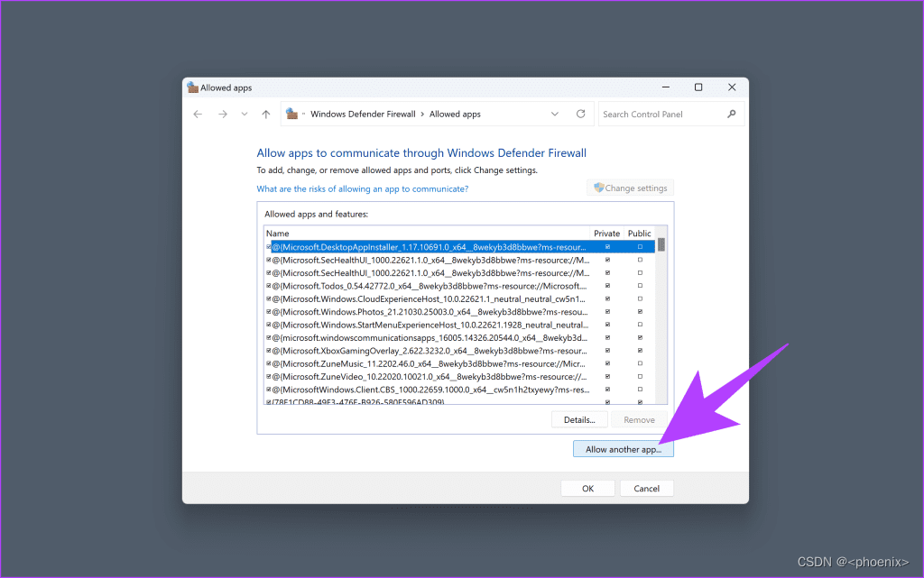Image resolution: width=924 pixels, height=578 pixels.
Task: Select the MicrosoftWindows.Client.CBS row
Action: tap(459, 389)
